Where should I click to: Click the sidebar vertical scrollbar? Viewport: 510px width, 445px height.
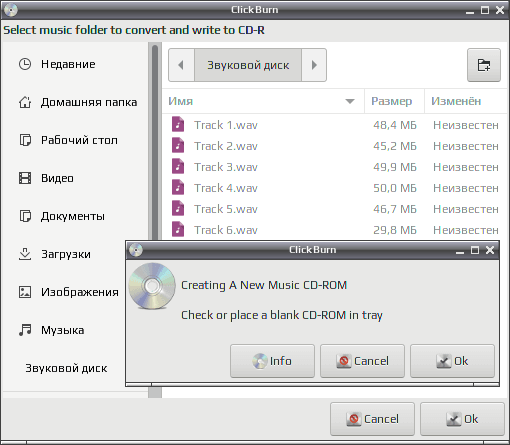point(155,143)
